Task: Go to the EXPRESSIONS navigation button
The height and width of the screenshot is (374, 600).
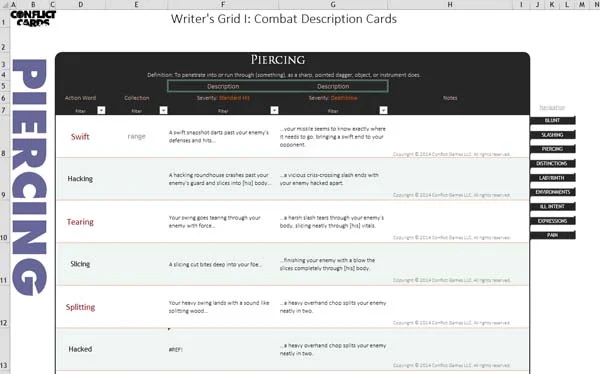Action: [x=553, y=221]
